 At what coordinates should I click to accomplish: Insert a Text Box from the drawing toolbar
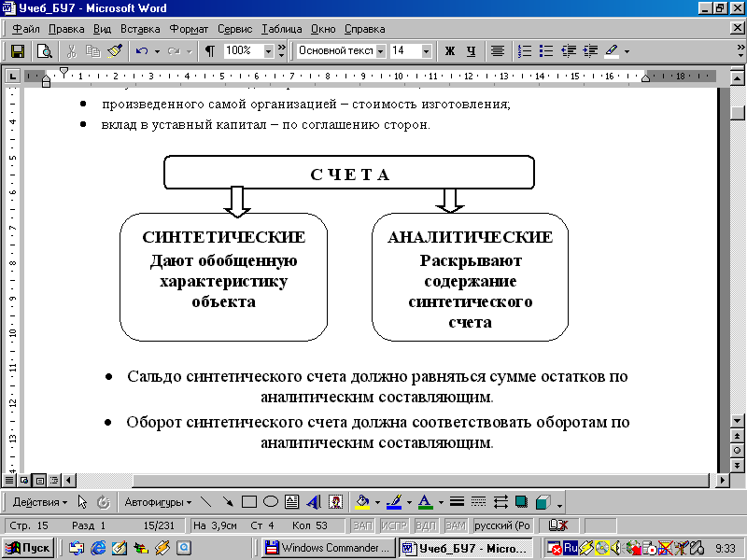291,502
